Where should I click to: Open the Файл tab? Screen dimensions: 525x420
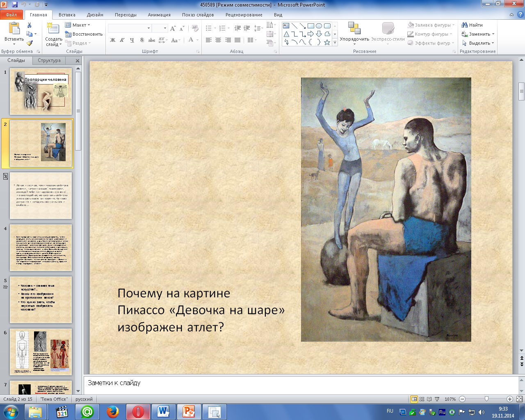point(11,15)
